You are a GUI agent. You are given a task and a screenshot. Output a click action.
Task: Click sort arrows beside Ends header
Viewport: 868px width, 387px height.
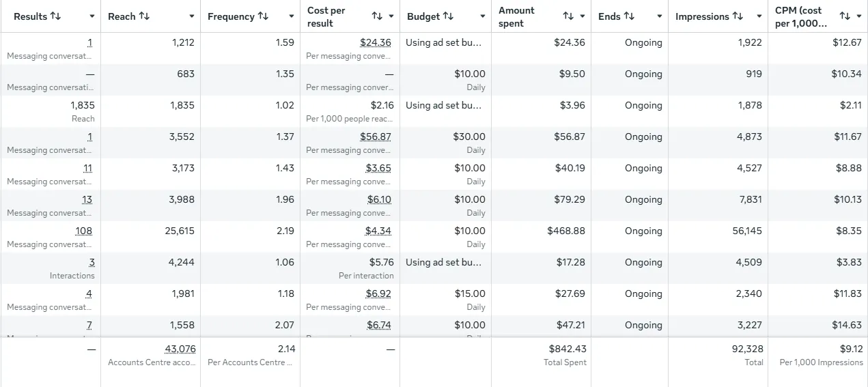(629, 16)
